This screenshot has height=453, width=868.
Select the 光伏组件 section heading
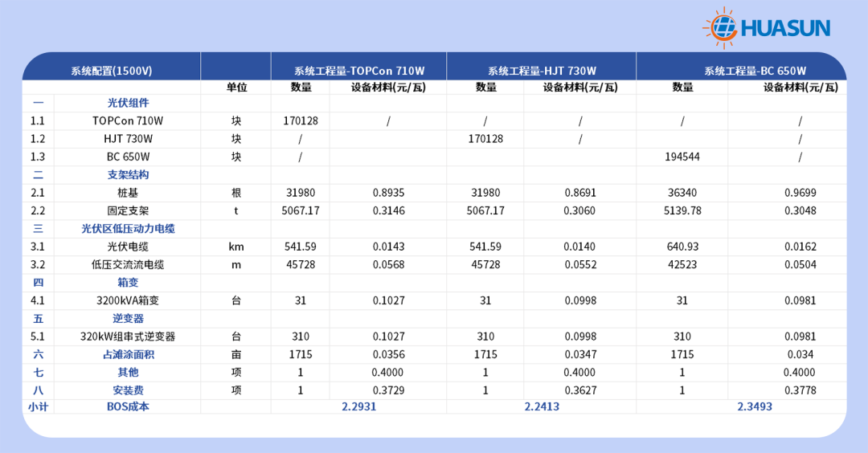128,103
